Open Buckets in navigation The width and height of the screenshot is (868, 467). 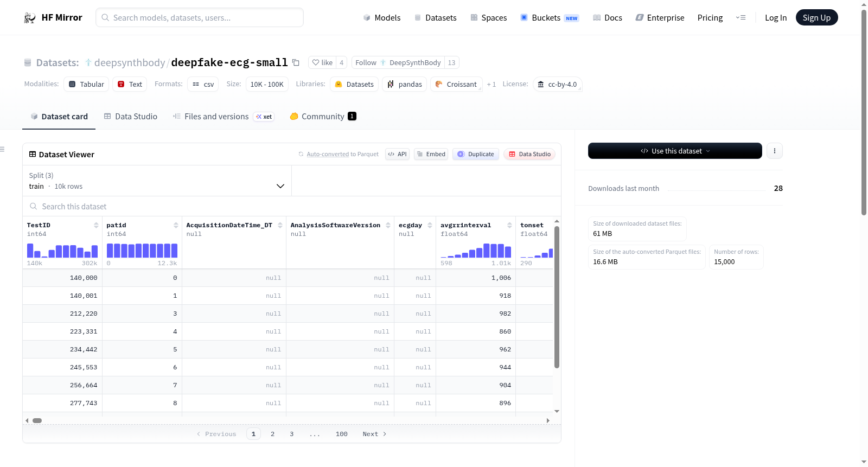[x=550, y=18]
